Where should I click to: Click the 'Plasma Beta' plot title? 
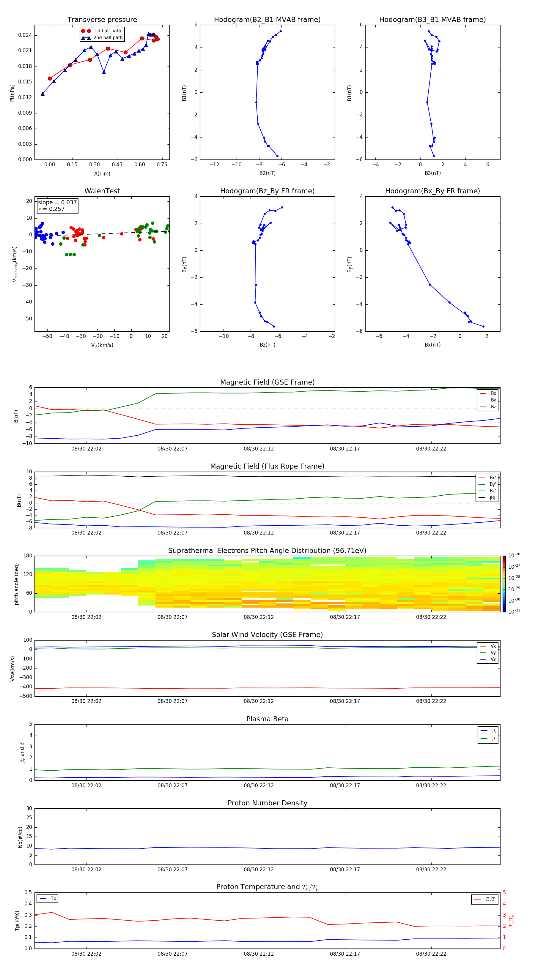pos(267,719)
